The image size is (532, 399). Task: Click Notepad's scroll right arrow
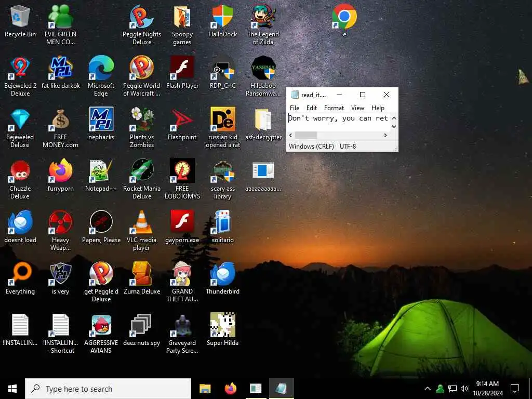click(385, 136)
